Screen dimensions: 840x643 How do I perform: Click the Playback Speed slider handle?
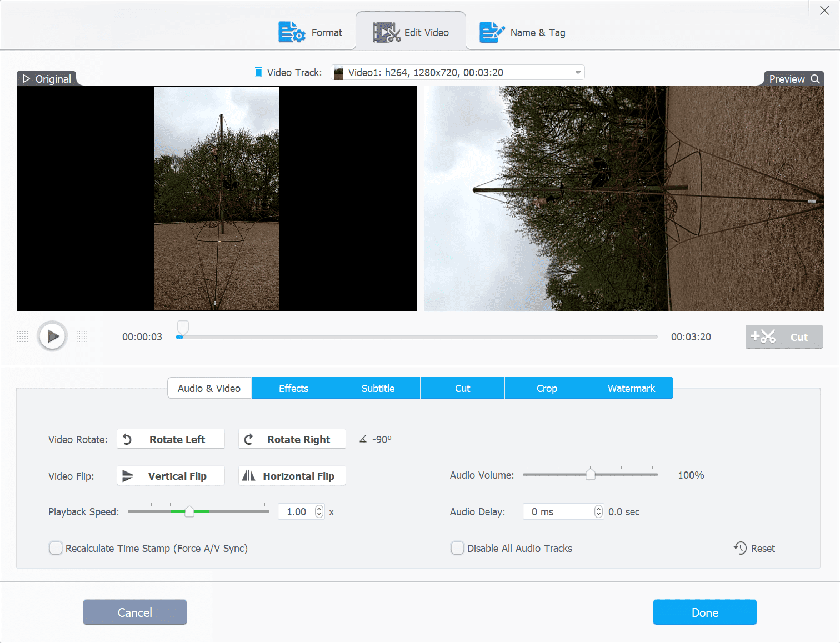[189, 511]
